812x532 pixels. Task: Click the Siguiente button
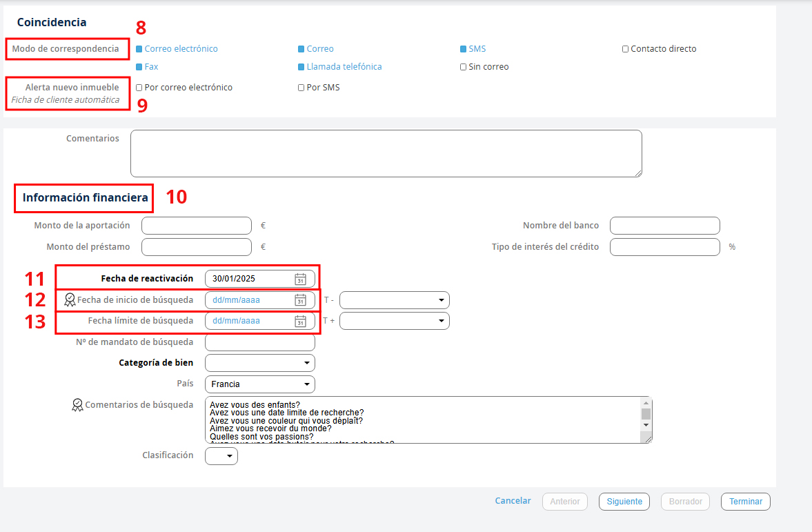[624, 502]
